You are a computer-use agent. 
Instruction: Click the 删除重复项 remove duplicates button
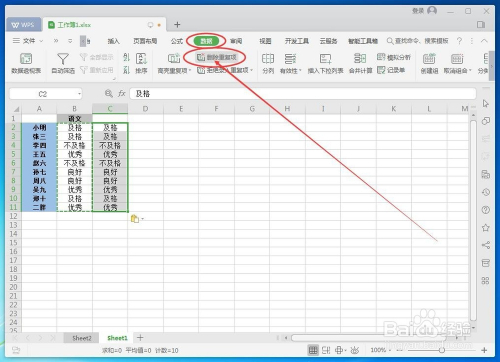click(217, 57)
